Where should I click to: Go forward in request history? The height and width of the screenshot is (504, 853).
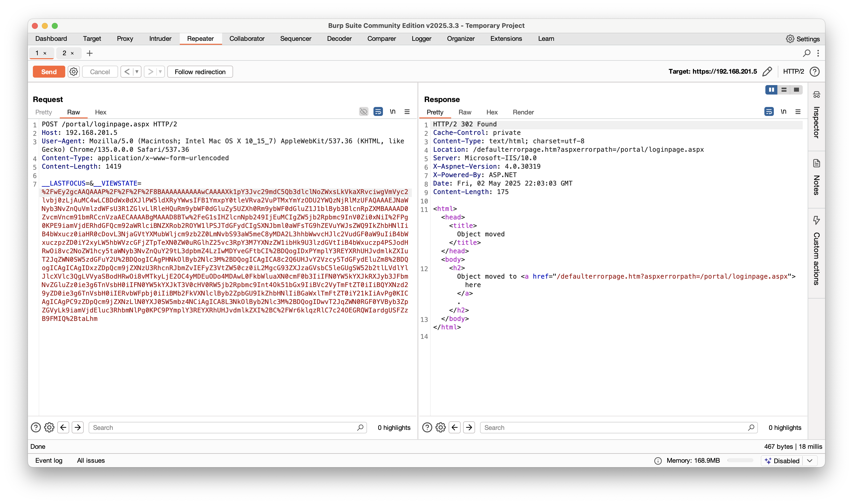tap(150, 72)
